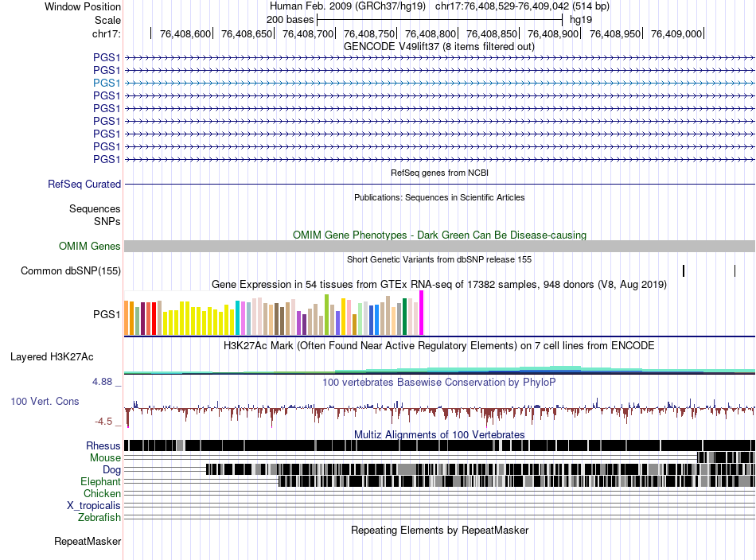Click the 4.88 PhyloP upper limit
The image size is (756, 560).
coord(102,382)
